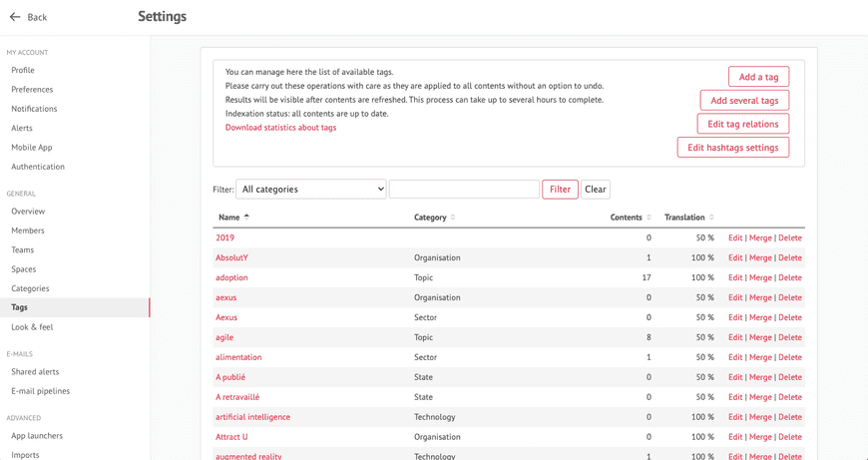This screenshot has height=460, width=868.
Task: Go to Members section
Action: point(28,230)
